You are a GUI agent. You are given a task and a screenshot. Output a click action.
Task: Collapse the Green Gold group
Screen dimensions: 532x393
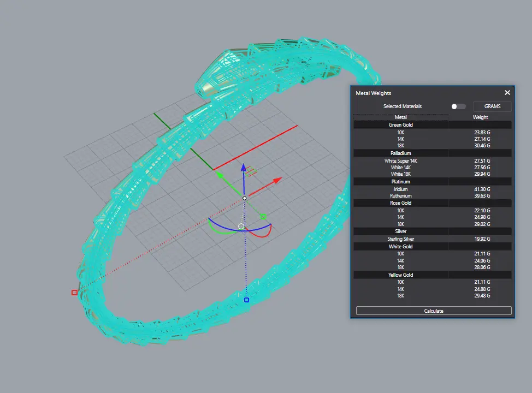click(400, 125)
